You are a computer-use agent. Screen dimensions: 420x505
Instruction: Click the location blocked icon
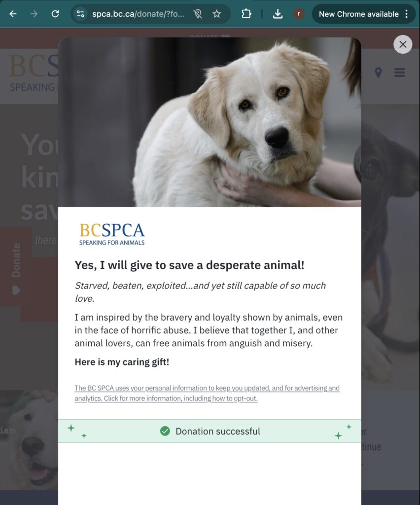click(198, 14)
